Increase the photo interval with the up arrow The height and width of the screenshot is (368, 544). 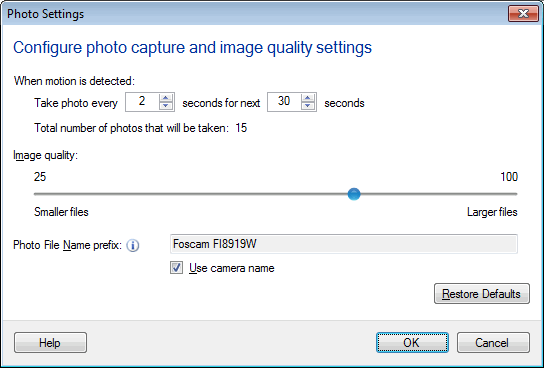tap(166, 98)
